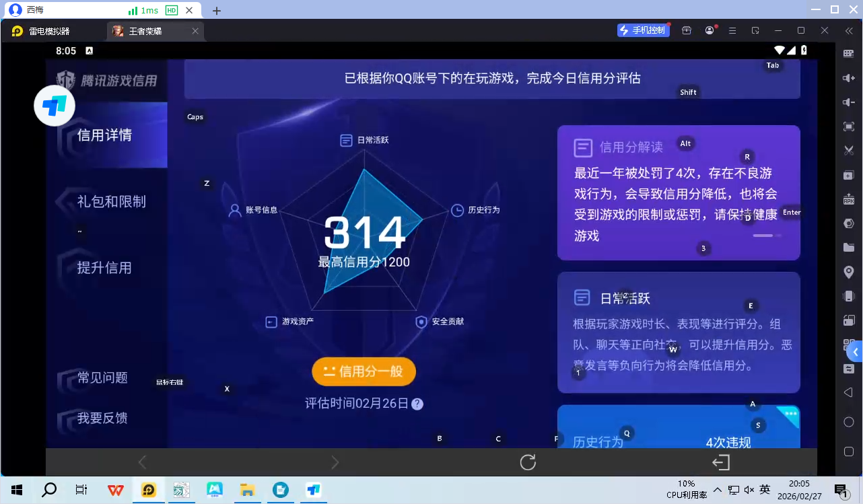Open the shared folder tool
863x504 pixels.
[x=849, y=247]
